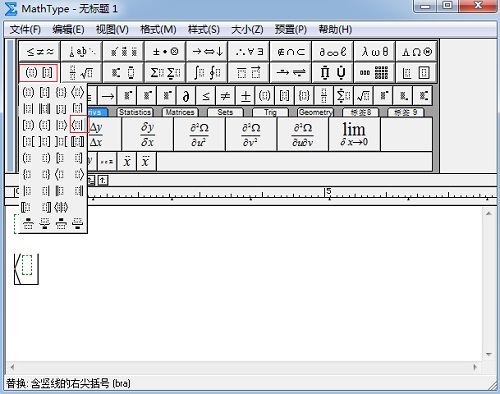Insert the floor brackets template
The image size is (500, 394).
[x=61, y=108]
